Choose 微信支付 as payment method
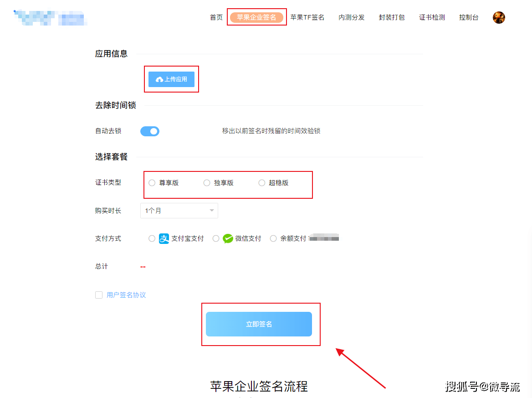Image resolution: width=532 pixels, height=398 pixels. click(x=216, y=238)
